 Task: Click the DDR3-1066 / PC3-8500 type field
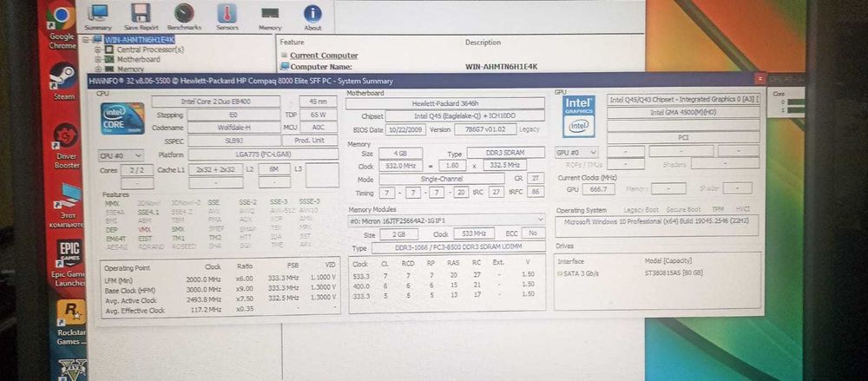[458, 247]
